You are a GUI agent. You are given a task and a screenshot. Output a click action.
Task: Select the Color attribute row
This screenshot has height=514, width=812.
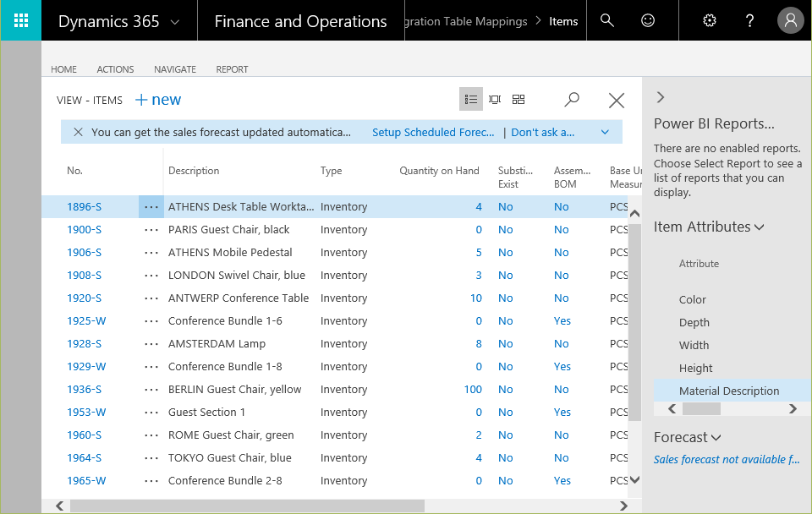click(x=693, y=299)
